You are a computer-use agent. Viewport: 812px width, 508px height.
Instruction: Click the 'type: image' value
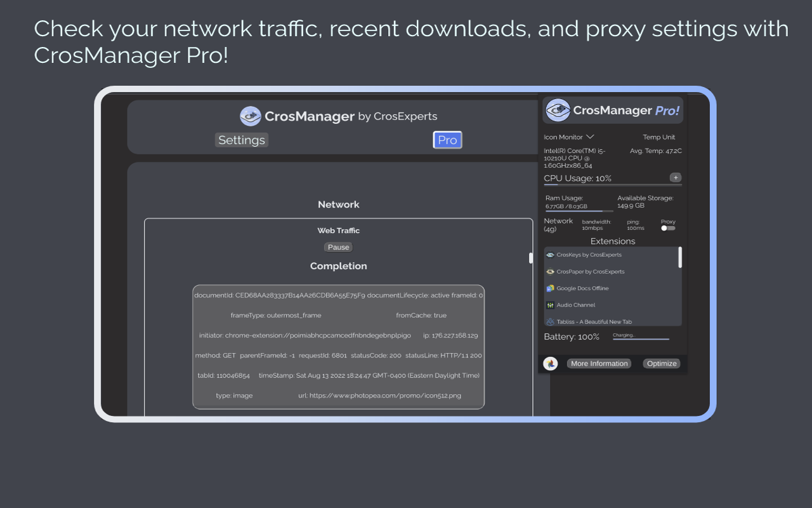(234, 396)
